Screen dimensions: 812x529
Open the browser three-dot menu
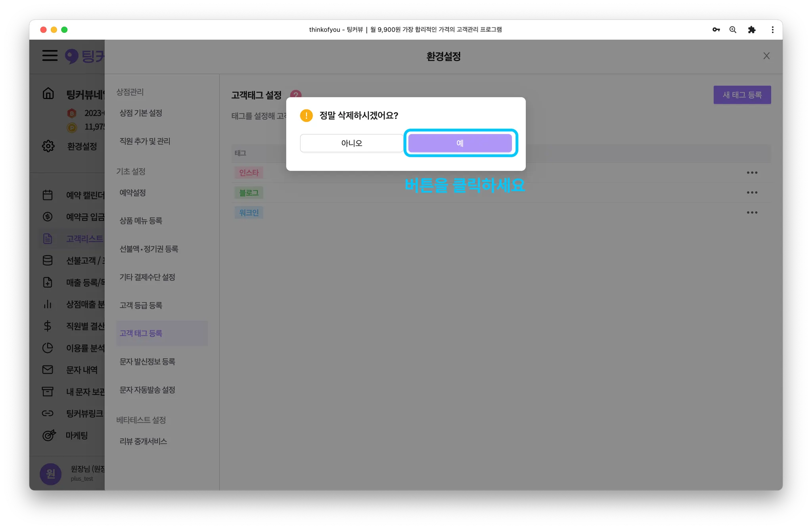pyautogui.click(x=772, y=30)
